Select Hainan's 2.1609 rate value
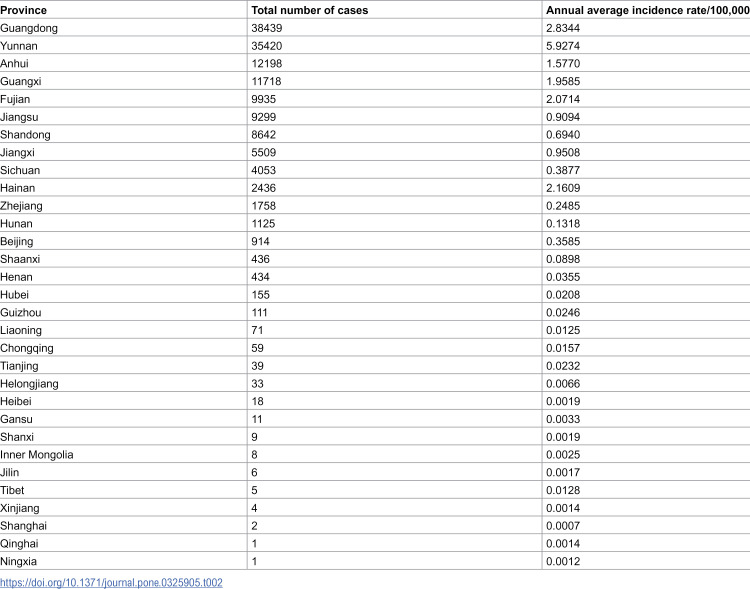The image size is (750, 589). [563, 188]
